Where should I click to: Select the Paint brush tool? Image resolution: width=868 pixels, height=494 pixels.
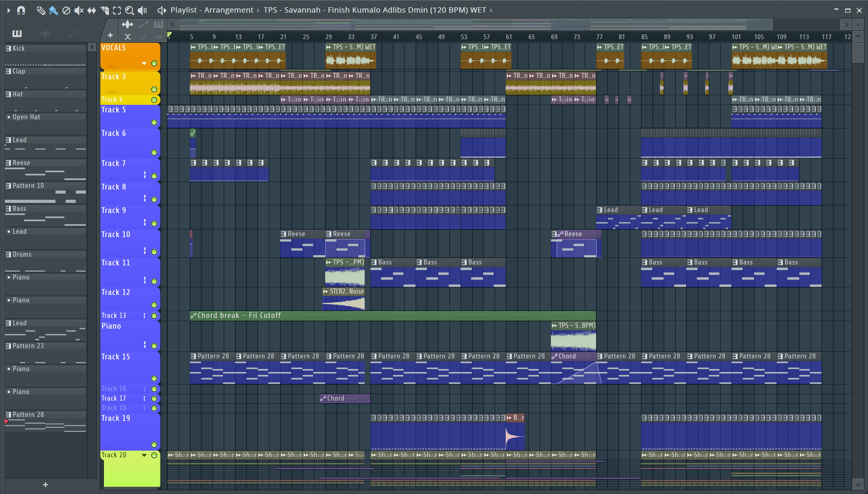(x=53, y=11)
